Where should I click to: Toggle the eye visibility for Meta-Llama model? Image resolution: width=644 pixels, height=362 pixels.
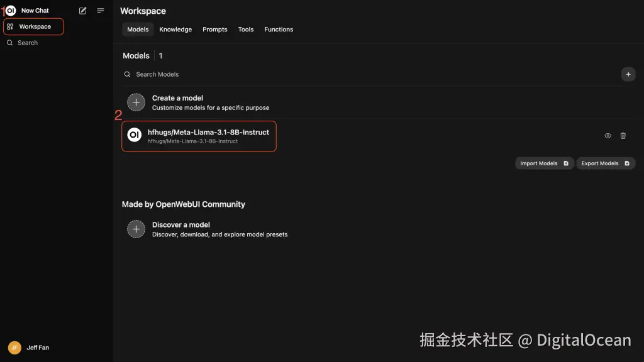coord(608,136)
